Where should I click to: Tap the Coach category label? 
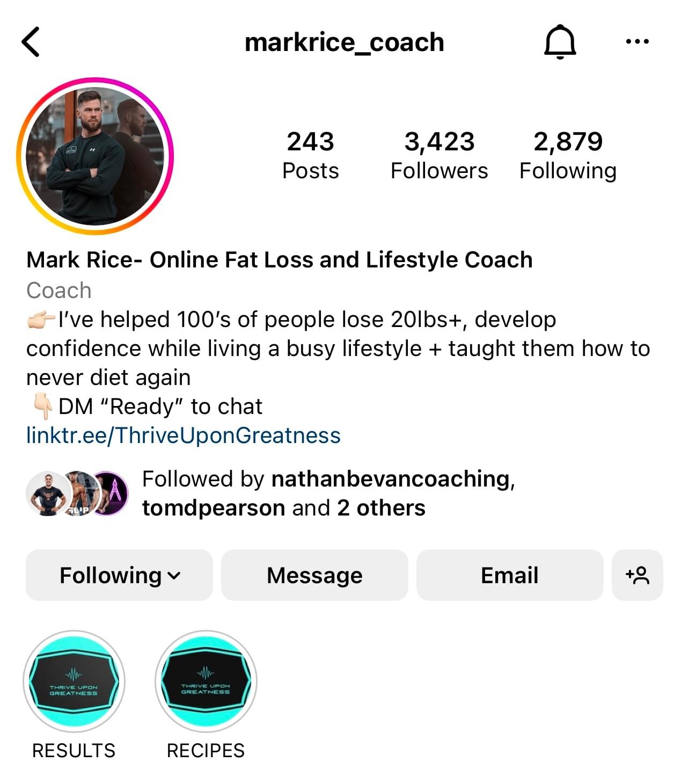coord(58,290)
